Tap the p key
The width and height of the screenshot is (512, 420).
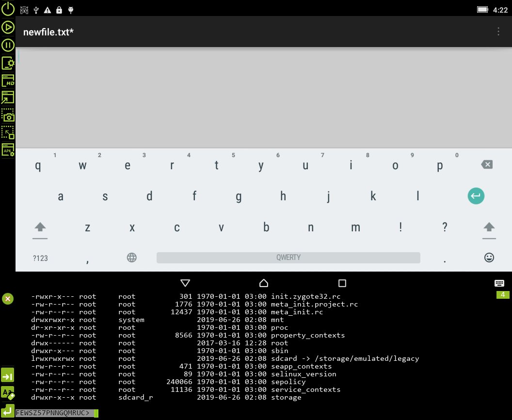[x=440, y=165]
